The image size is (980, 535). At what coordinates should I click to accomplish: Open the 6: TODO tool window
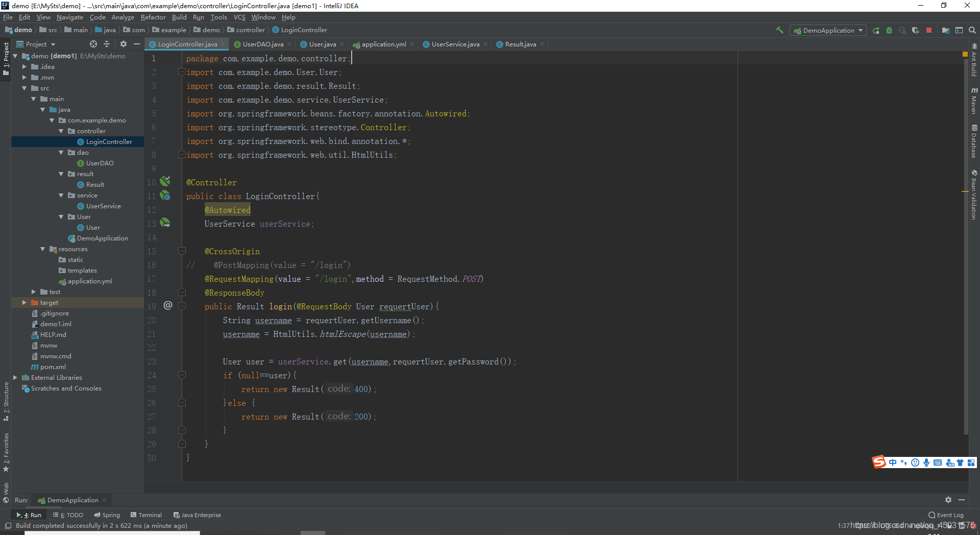point(68,515)
